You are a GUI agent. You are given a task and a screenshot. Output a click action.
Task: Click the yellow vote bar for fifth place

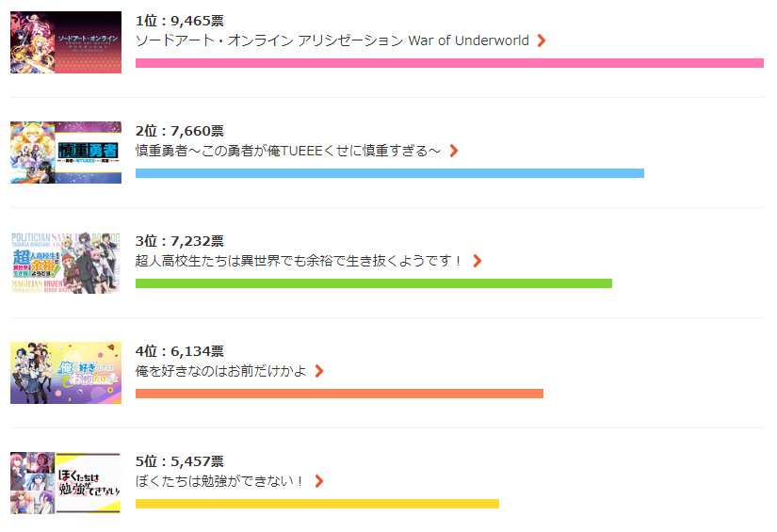pyautogui.click(x=317, y=504)
